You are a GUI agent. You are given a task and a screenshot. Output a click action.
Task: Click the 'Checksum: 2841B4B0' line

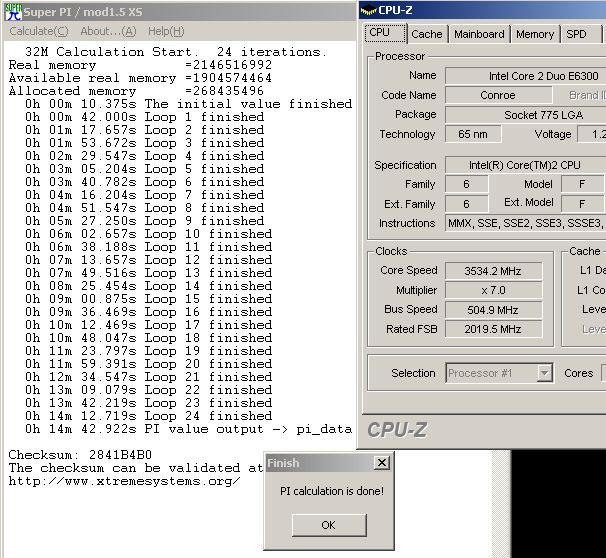pyautogui.click(x=80, y=455)
